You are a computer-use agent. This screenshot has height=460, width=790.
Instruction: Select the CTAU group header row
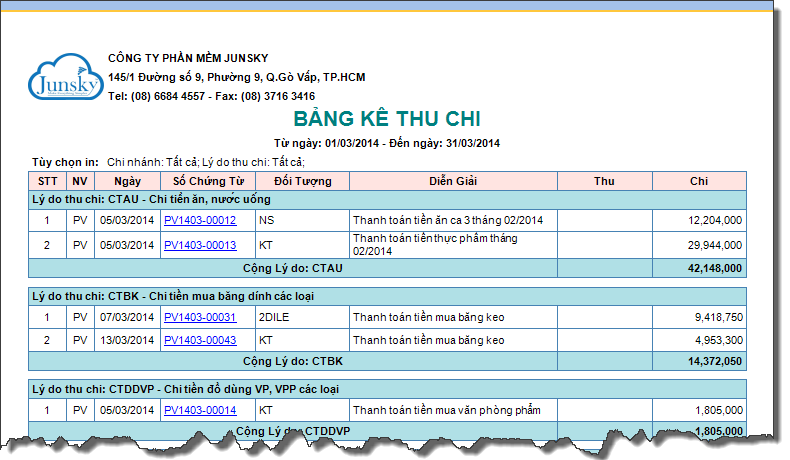[x=388, y=200]
